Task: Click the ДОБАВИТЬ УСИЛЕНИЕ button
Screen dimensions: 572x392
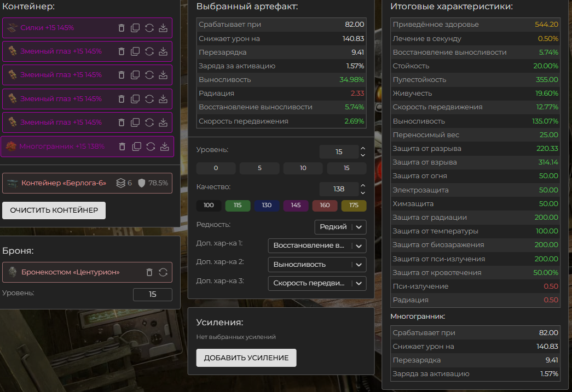Action: tap(246, 358)
